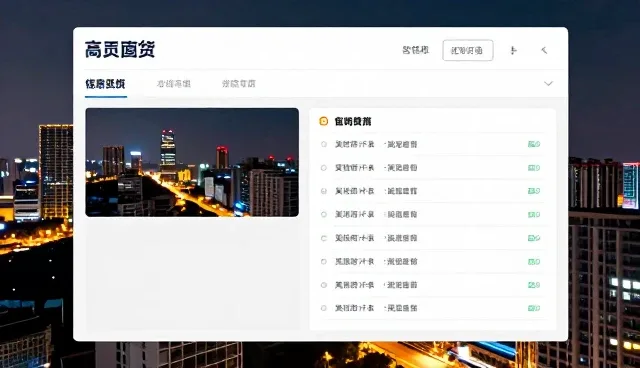Screen dimensions: 640x368
Task: Open the night city skyline thumbnail
Action: coord(192,162)
